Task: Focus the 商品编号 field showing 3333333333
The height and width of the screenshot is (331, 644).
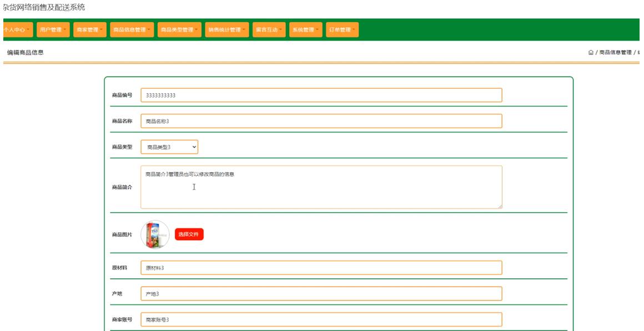Action: coord(321,95)
